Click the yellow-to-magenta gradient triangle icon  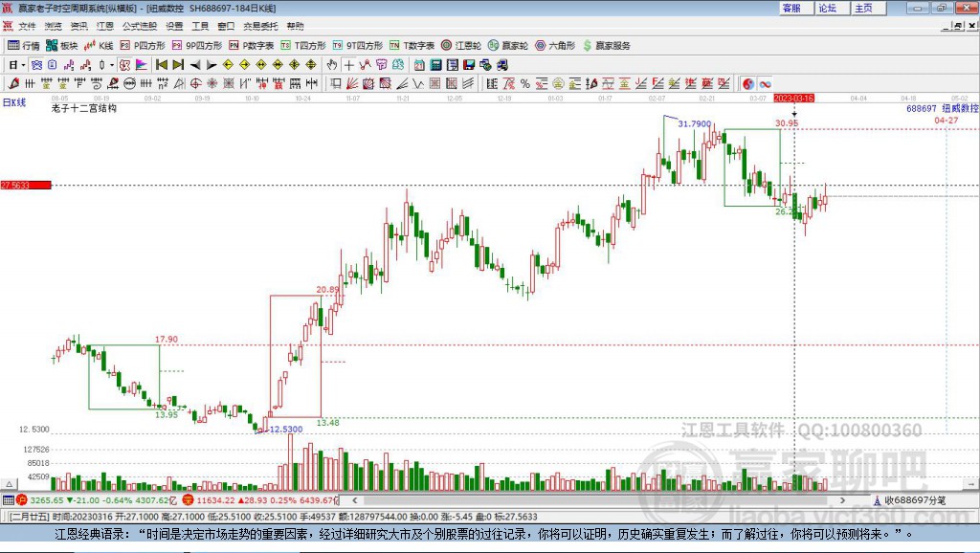tap(142, 64)
